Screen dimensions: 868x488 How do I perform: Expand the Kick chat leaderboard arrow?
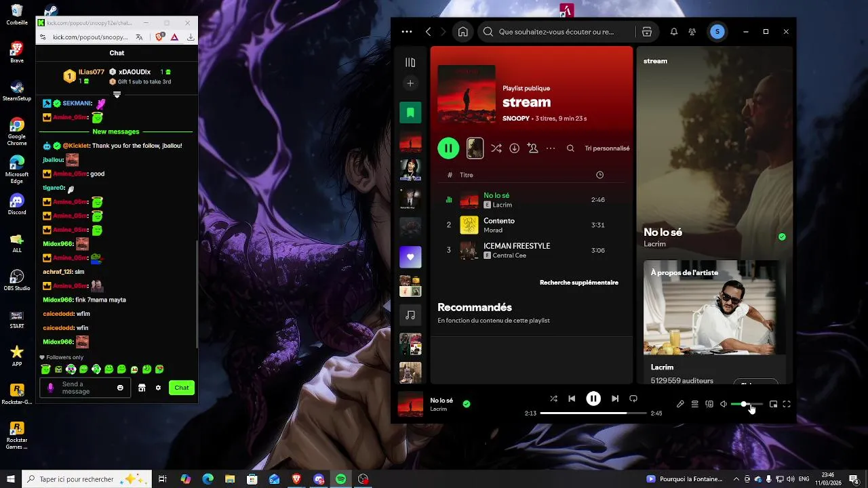point(117,95)
